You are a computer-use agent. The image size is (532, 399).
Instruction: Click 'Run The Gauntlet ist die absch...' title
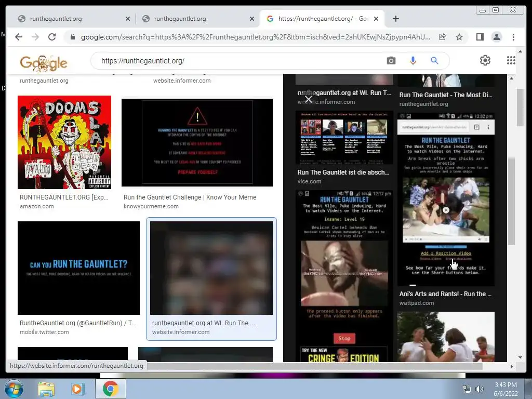[343, 172]
